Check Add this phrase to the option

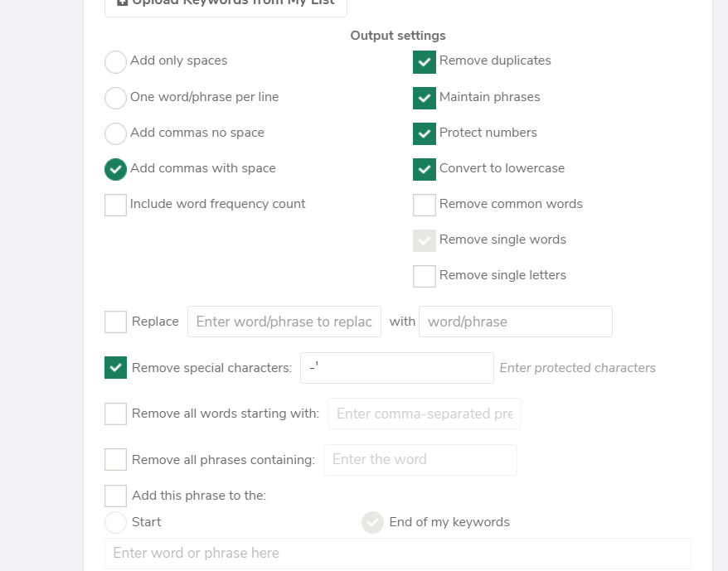click(115, 496)
